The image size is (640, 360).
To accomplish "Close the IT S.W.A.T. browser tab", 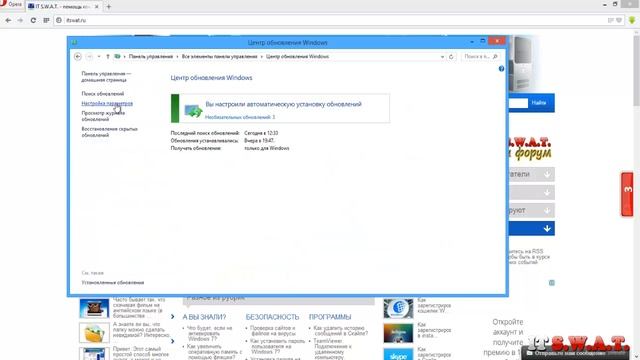I will (x=97, y=7).
